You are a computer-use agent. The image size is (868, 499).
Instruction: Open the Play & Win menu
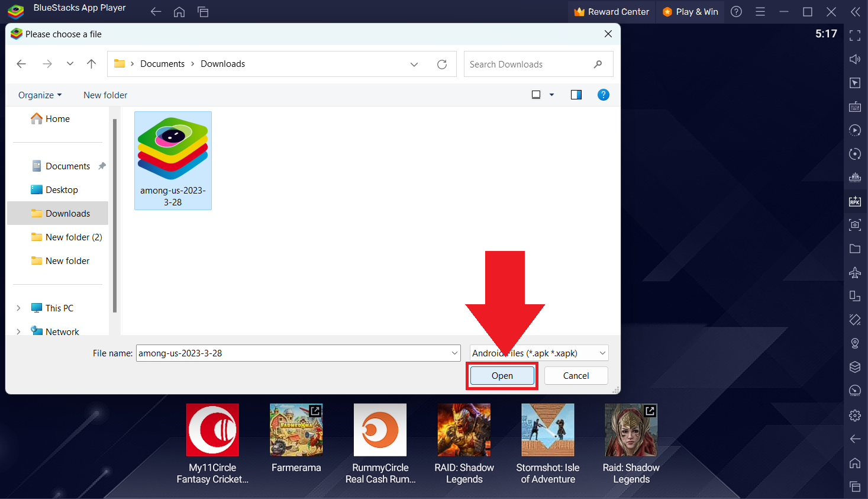(690, 11)
